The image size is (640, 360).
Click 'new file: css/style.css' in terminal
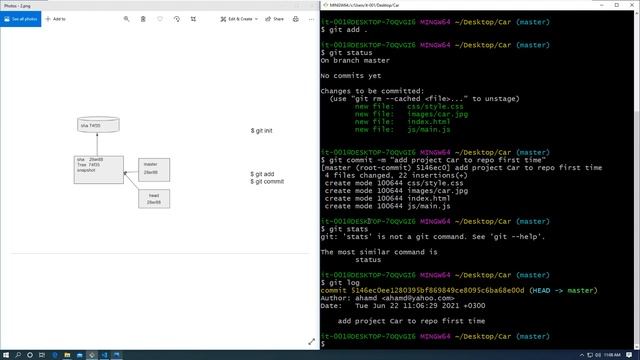click(409, 106)
